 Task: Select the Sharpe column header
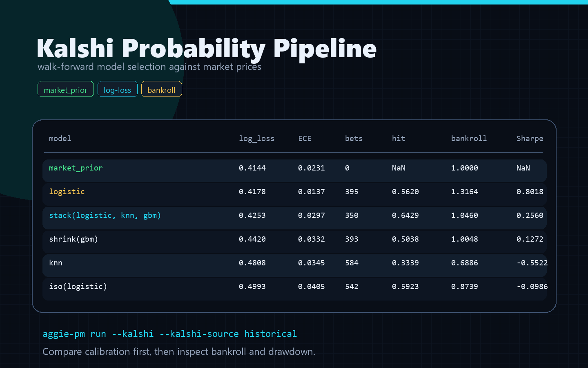[x=530, y=139]
